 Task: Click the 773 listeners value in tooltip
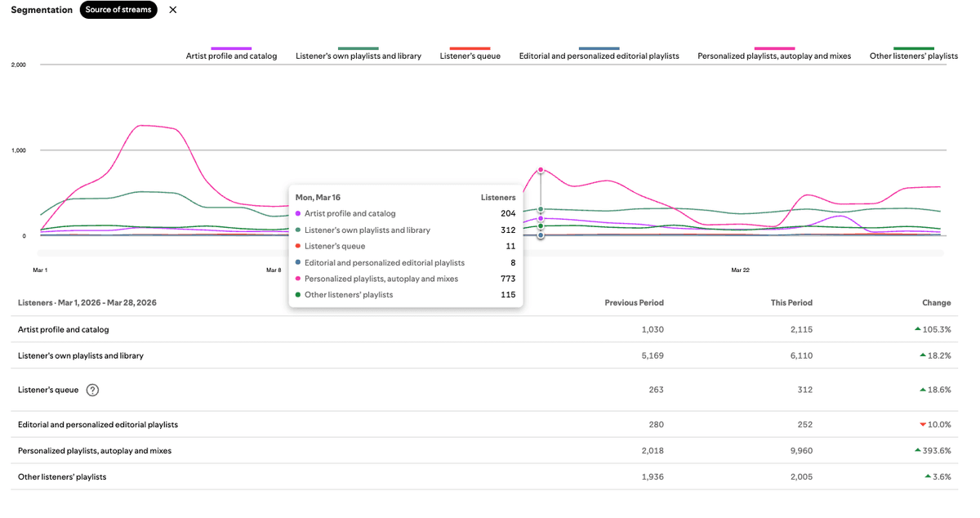tap(508, 279)
